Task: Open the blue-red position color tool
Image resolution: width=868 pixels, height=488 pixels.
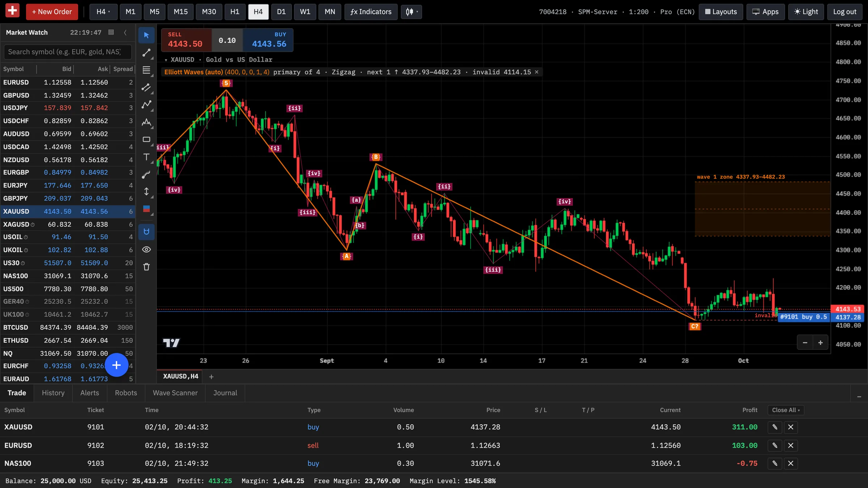Action: click(146, 209)
